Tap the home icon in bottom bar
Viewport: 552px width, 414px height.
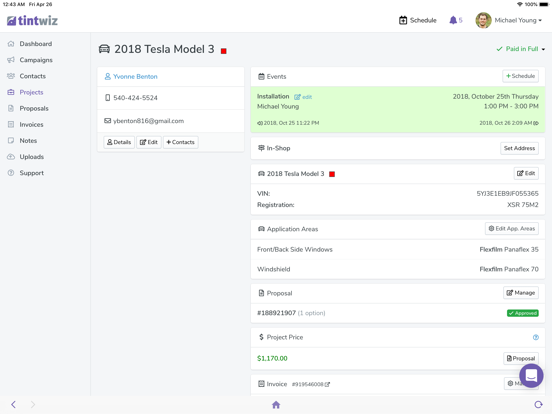pos(276,405)
